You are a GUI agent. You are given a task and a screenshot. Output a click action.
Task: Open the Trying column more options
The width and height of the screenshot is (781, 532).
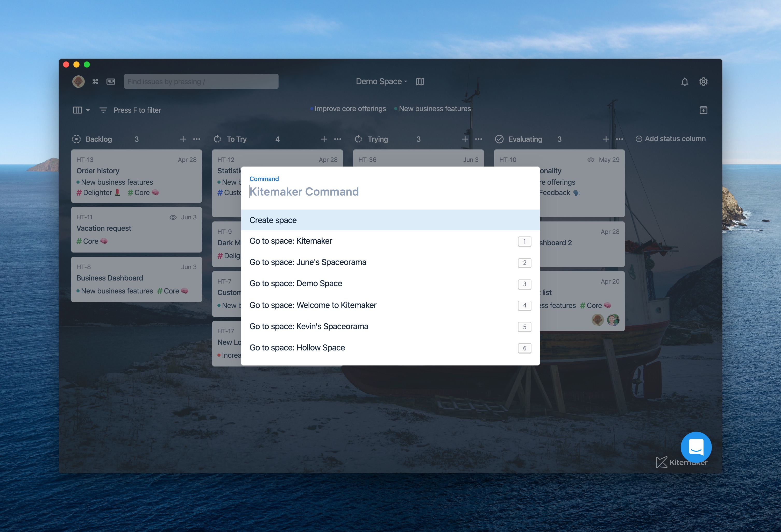click(479, 139)
